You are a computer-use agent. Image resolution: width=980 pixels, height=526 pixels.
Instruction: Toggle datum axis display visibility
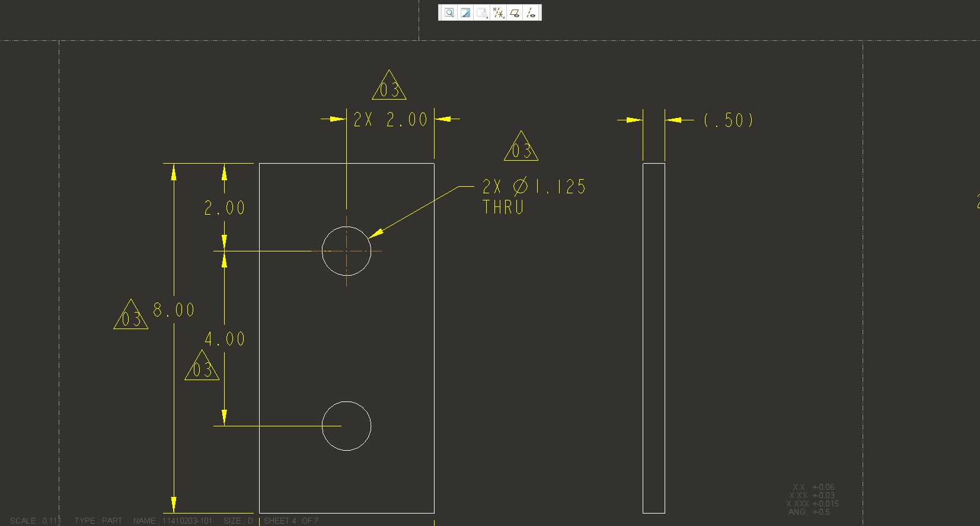coord(531,12)
